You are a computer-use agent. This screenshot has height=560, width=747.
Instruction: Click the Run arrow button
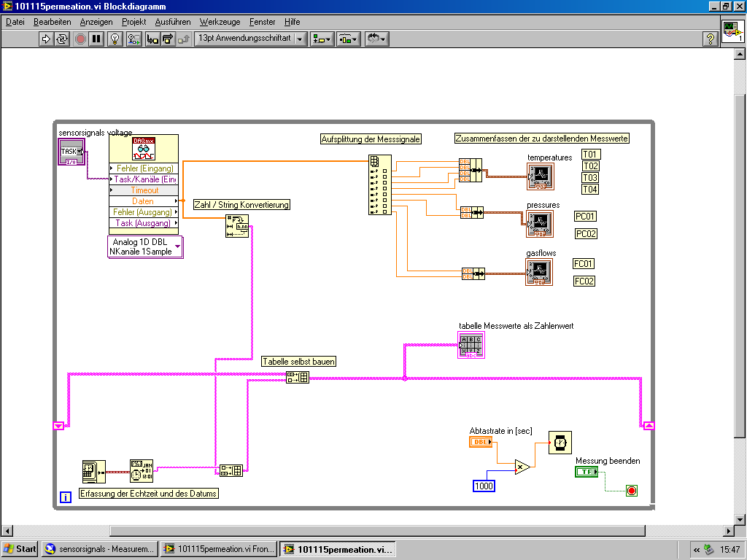coord(46,39)
